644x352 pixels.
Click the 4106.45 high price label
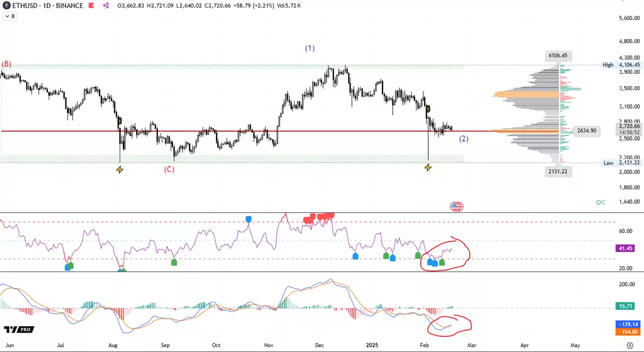coord(558,55)
